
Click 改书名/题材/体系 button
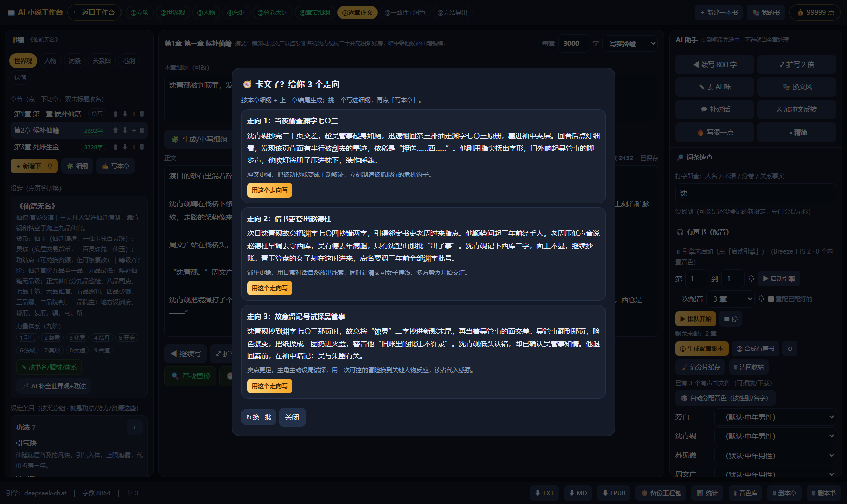tap(49, 367)
